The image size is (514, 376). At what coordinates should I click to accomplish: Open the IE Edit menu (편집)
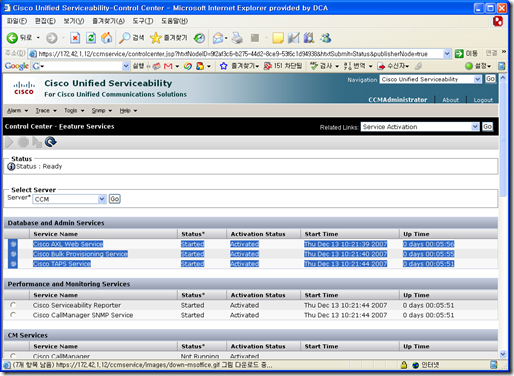click(45, 21)
